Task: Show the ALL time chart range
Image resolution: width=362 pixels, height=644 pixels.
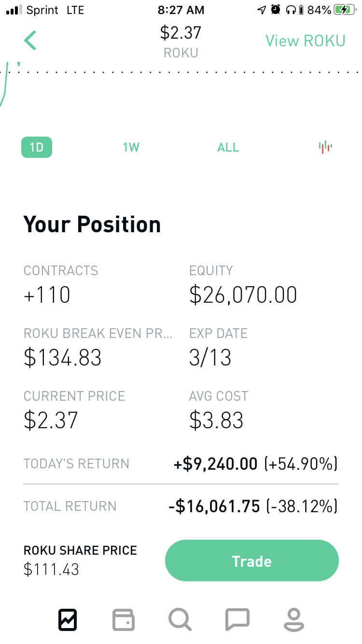Action: (228, 147)
